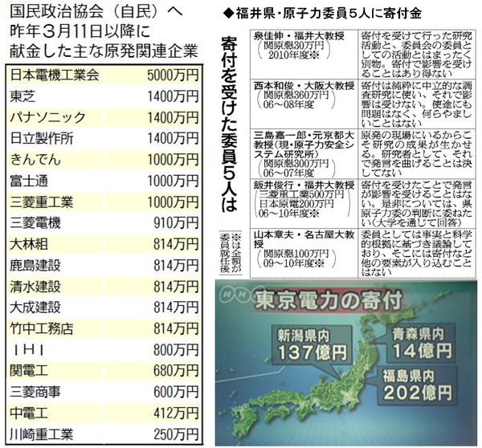Click the 250万円 amount
The width and height of the screenshot is (482, 448).
pos(176,434)
